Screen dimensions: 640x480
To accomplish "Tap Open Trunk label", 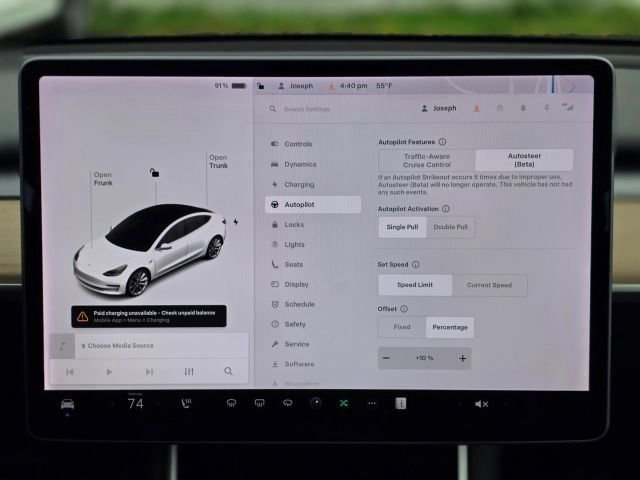I will coord(218,162).
